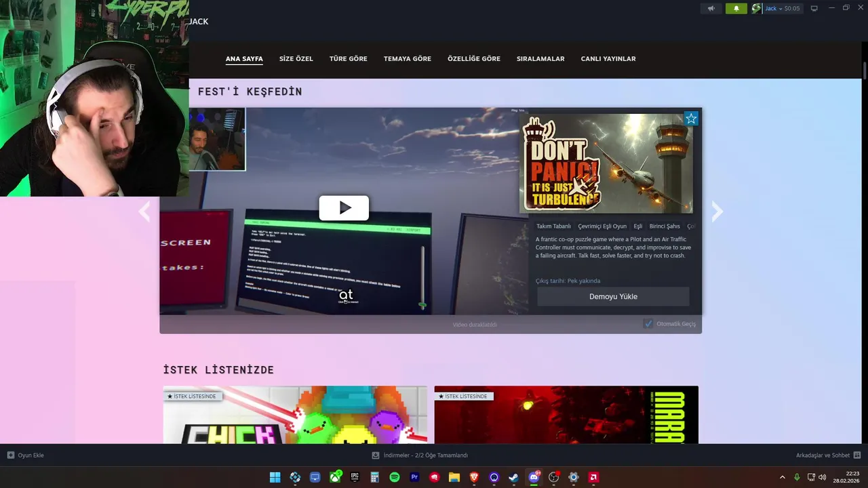Click the green microphone tray icon
Viewport: 868px width, 488px height.
[797, 477]
